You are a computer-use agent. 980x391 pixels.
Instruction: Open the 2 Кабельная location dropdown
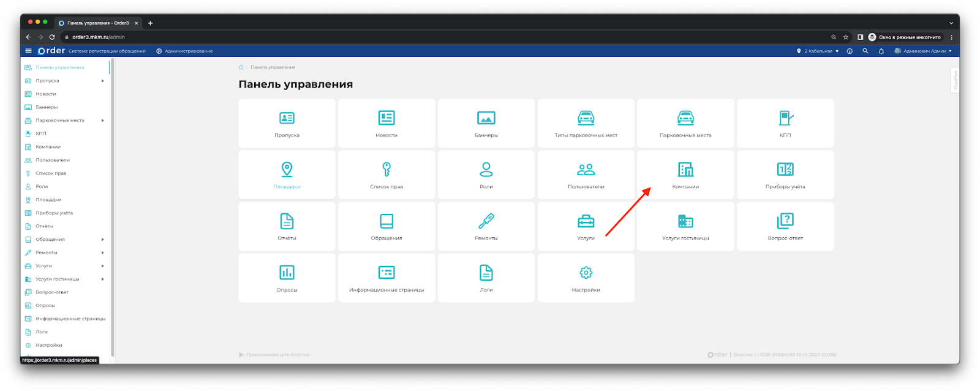click(818, 51)
